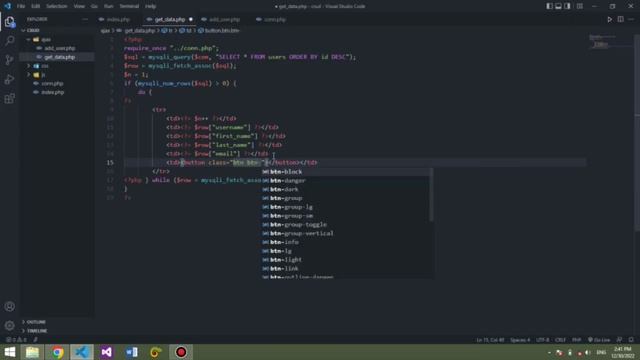Click the Run file play icon
The height and width of the screenshot is (360, 640).
pyautogui.click(x=609, y=19)
